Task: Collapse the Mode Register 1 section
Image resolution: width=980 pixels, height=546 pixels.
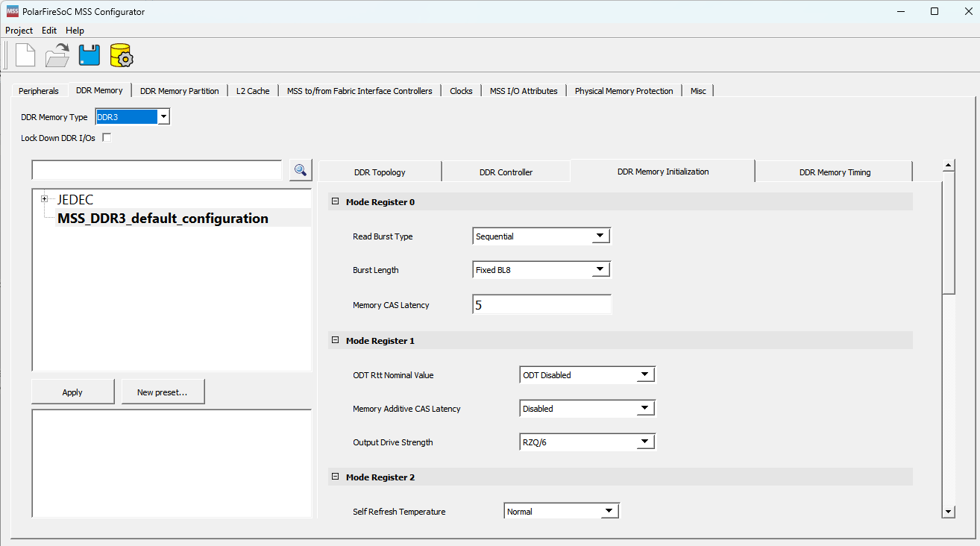Action: coord(336,340)
